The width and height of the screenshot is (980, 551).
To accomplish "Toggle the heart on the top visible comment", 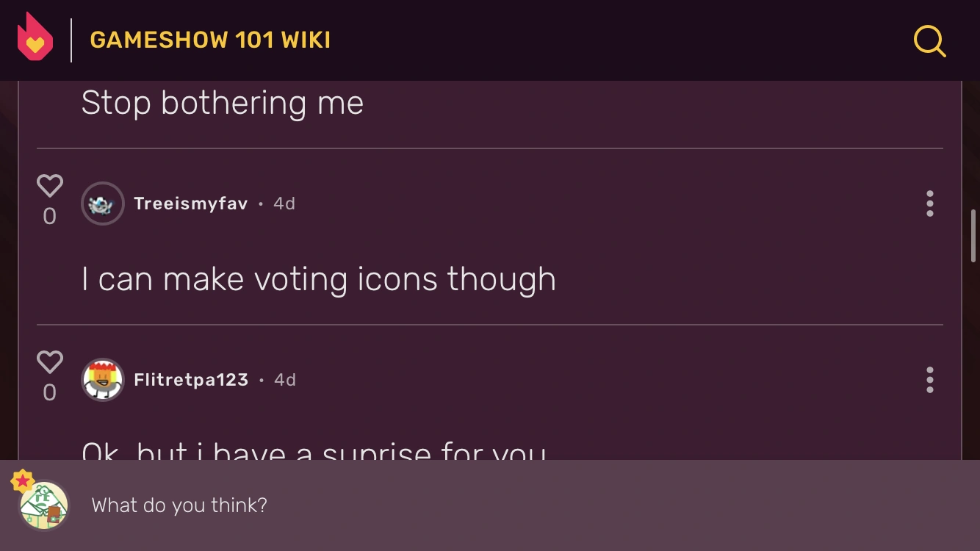I will [x=50, y=185].
